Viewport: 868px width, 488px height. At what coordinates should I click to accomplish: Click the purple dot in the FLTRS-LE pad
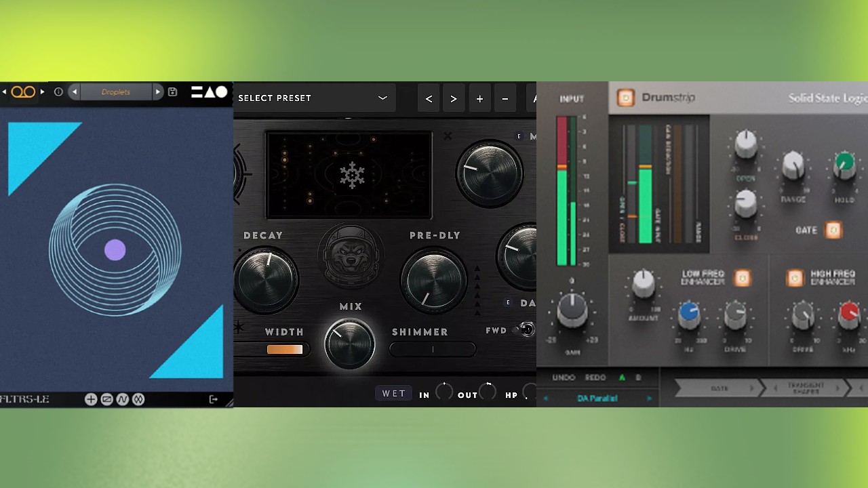(x=115, y=250)
